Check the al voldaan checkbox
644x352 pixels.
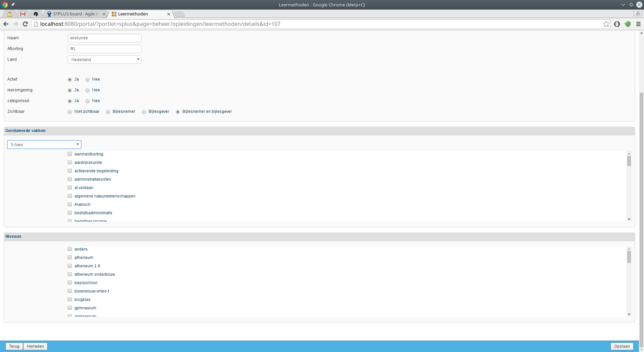tap(70, 187)
